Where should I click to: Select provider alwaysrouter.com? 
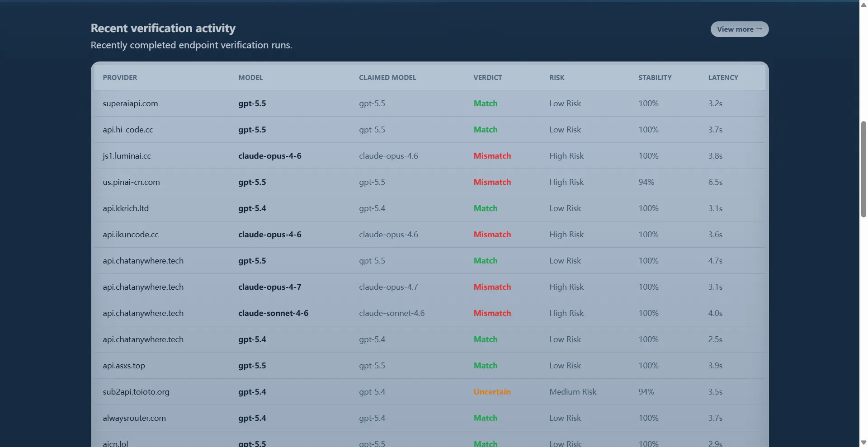click(134, 418)
